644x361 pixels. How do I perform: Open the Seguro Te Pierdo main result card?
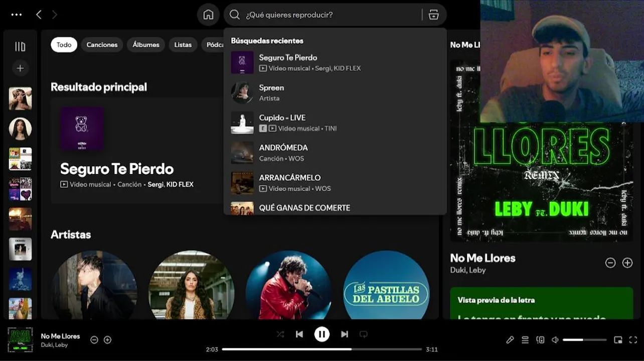click(x=137, y=150)
